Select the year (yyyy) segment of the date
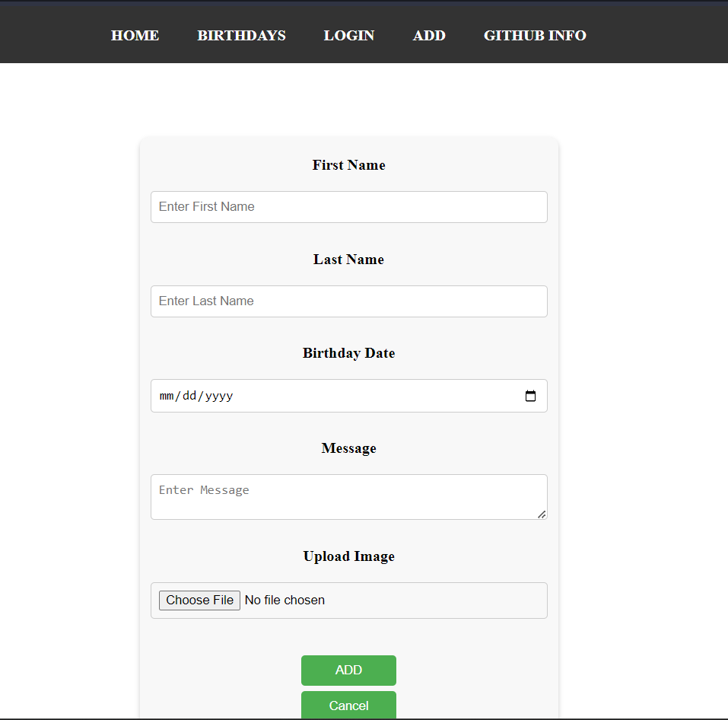This screenshot has height=720, width=728. [219, 396]
